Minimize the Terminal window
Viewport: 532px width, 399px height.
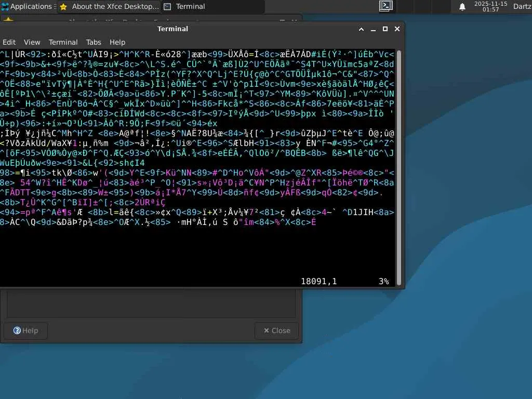(x=373, y=29)
